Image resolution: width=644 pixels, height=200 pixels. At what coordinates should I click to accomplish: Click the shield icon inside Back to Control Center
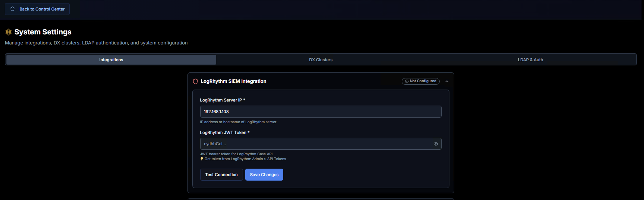point(12,9)
